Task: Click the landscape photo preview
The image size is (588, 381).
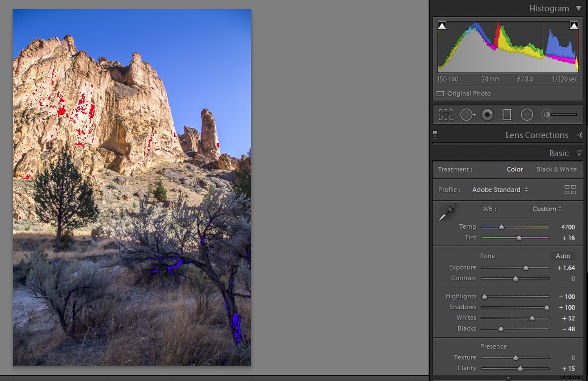Action: pos(132,187)
